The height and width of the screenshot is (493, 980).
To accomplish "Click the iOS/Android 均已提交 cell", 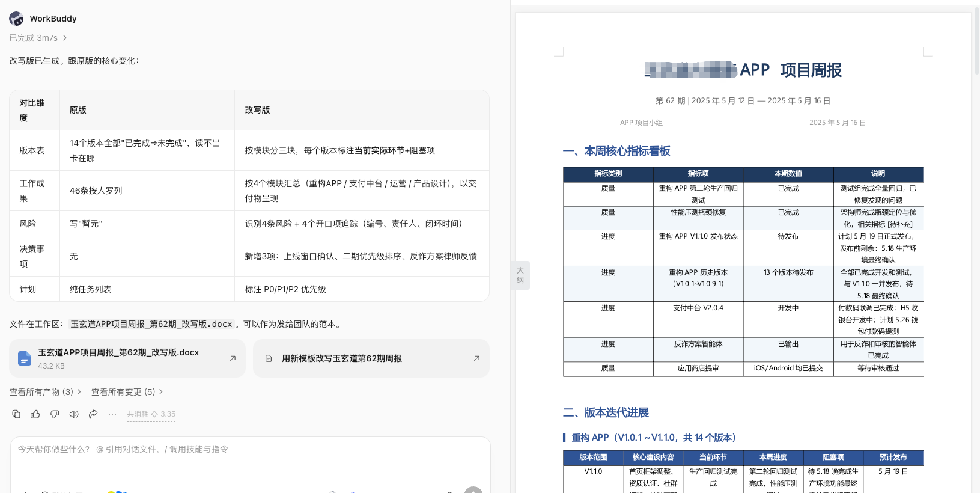I will (x=788, y=368).
